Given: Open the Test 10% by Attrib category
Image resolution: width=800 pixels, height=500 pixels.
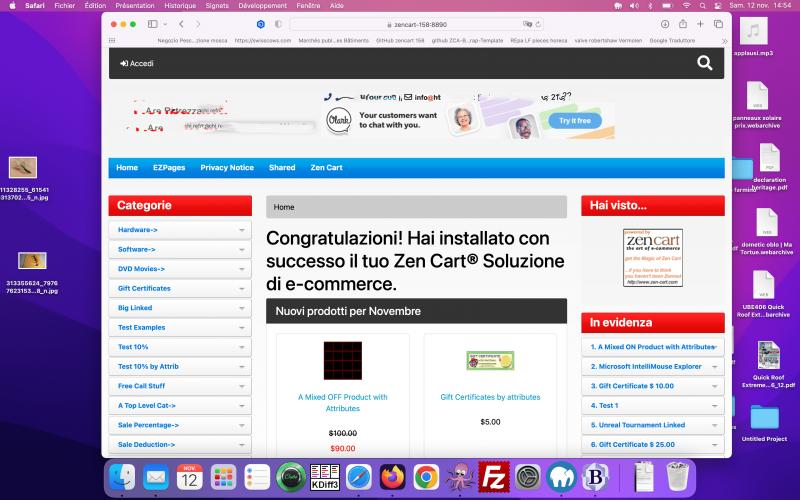Looking at the screenshot, I should pos(180,366).
